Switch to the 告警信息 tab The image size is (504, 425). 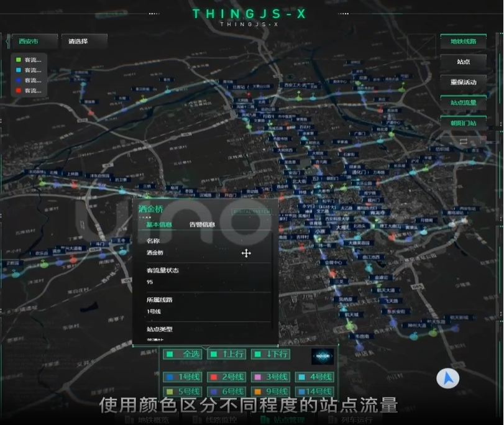[x=202, y=224]
